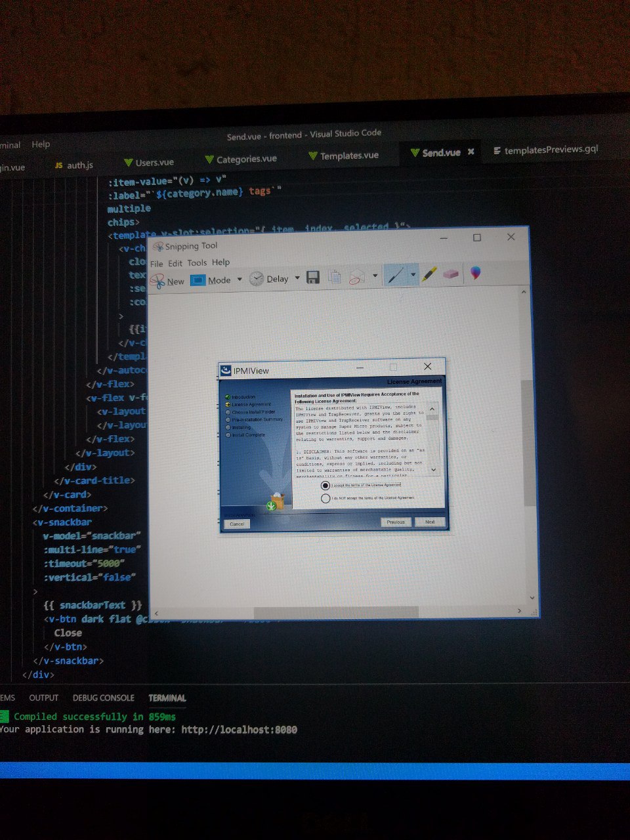Click 'Compiled successfully in 859ms' terminal text
Image resolution: width=630 pixels, height=840 pixels.
click(94, 717)
